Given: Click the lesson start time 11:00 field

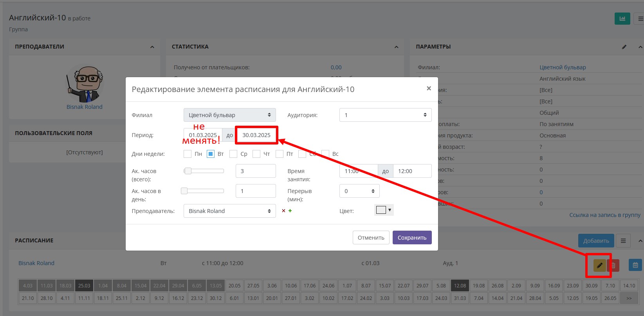Looking at the screenshot, I should pos(359,171).
